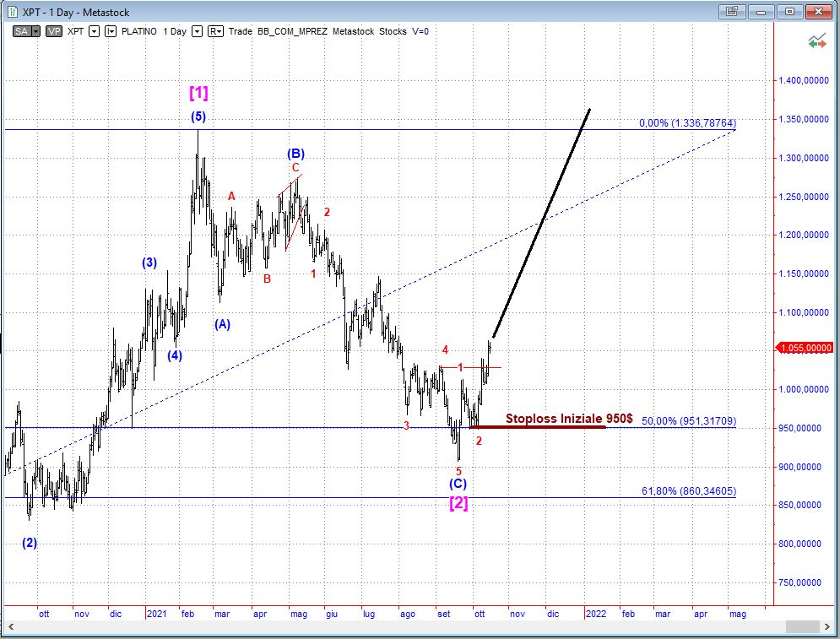
Task: Click the 1.400,00000 price axis label
Action: pos(804,80)
